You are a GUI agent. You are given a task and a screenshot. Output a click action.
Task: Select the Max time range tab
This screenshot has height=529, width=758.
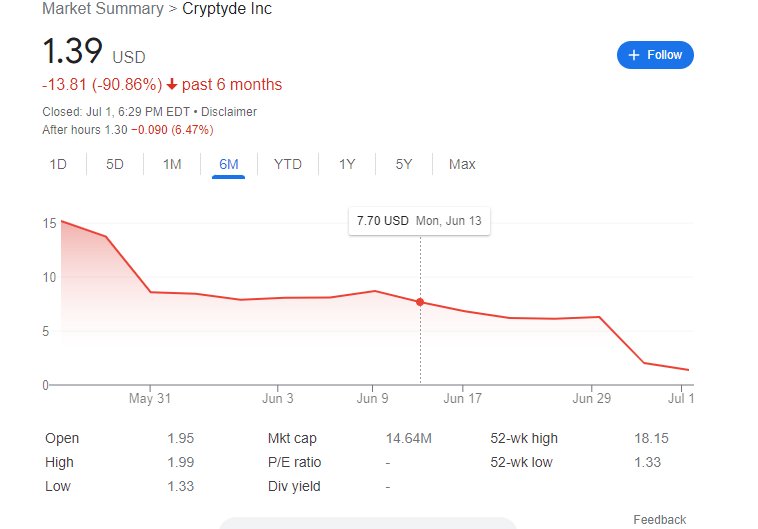pos(462,164)
